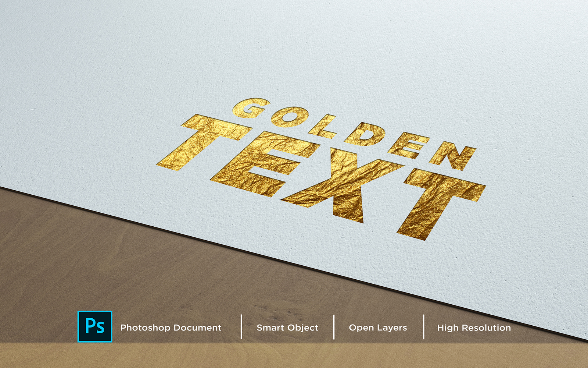The width and height of the screenshot is (588, 368).
Task: Click the divider before High Resolution
Action: [x=424, y=327]
